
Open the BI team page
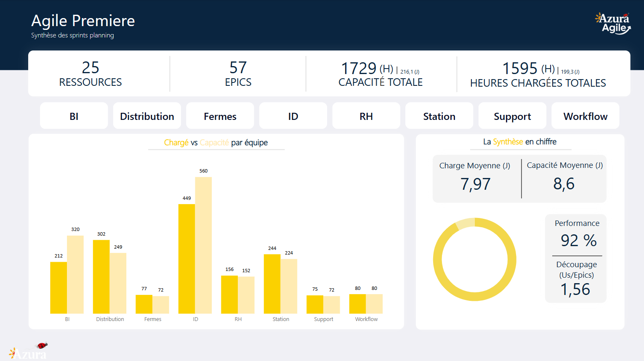coord(74,116)
